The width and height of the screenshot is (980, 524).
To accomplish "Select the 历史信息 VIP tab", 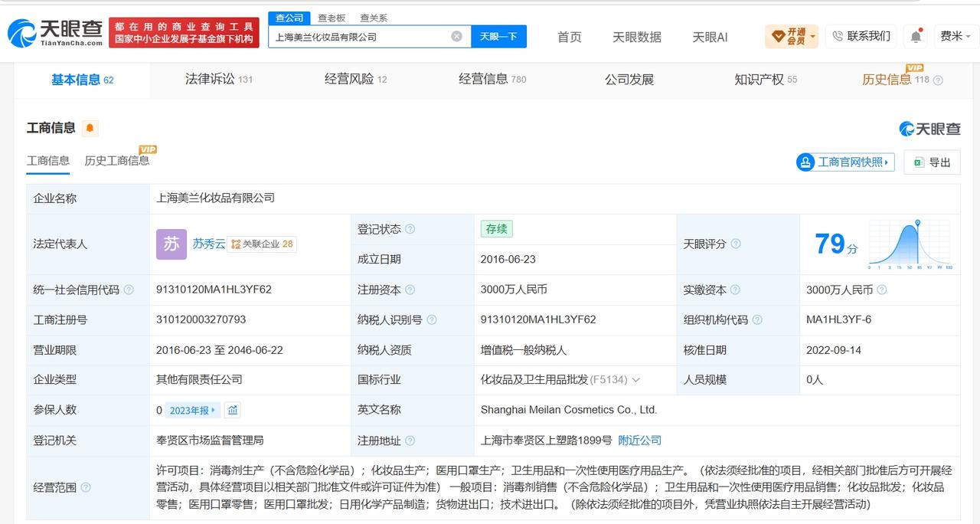I will pyautogui.click(x=895, y=79).
